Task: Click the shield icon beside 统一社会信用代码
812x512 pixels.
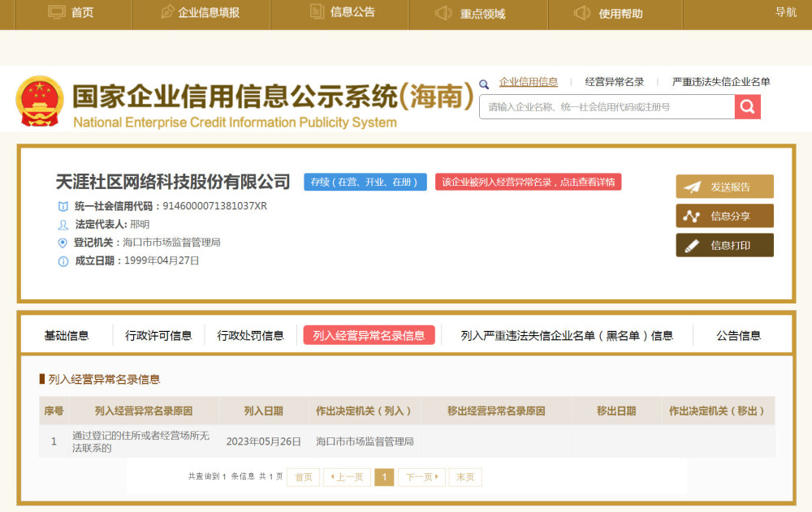Action: tap(63, 207)
